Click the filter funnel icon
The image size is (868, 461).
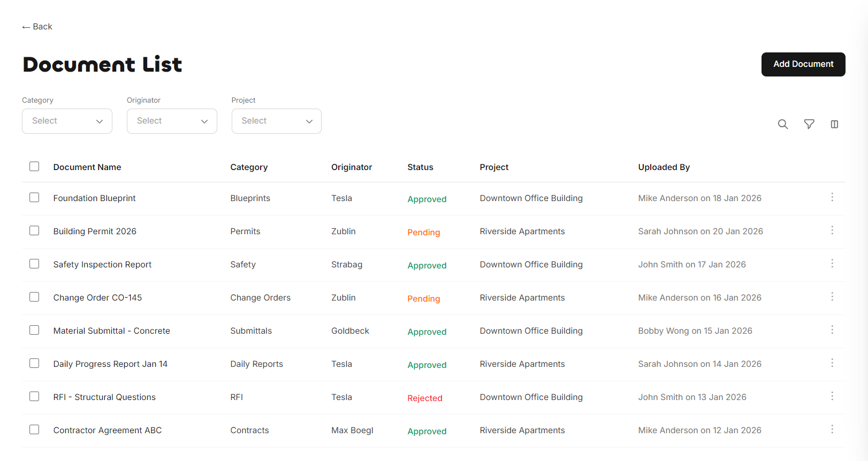(x=809, y=124)
